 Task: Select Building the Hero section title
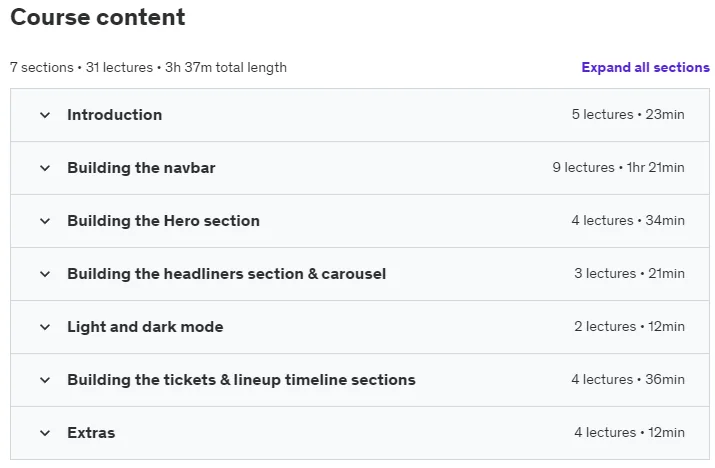163,221
